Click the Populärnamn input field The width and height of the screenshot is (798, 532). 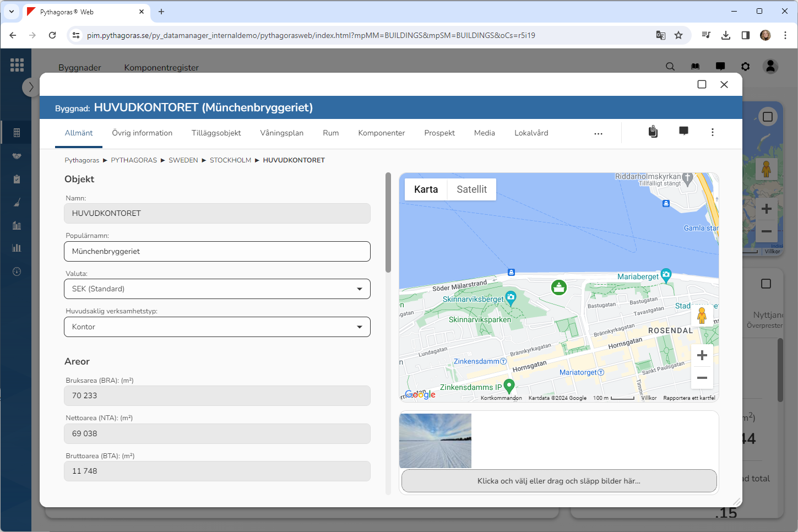pyautogui.click(x=217, y=252)
